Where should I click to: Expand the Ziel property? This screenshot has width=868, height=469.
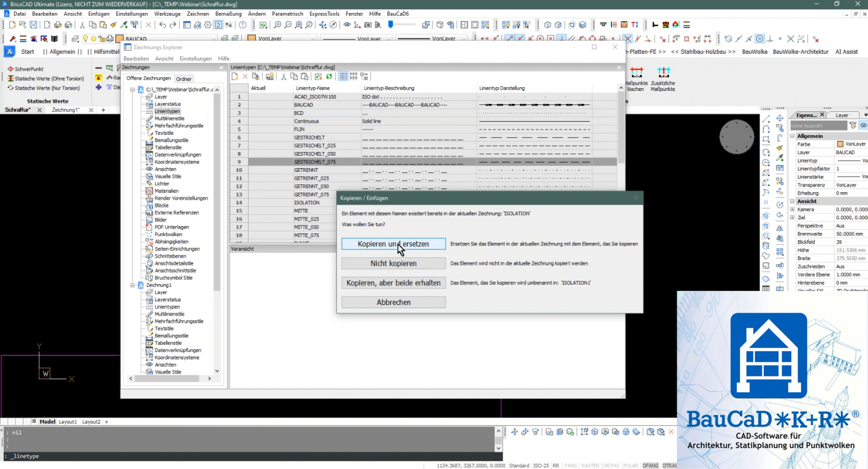point(793,218)
